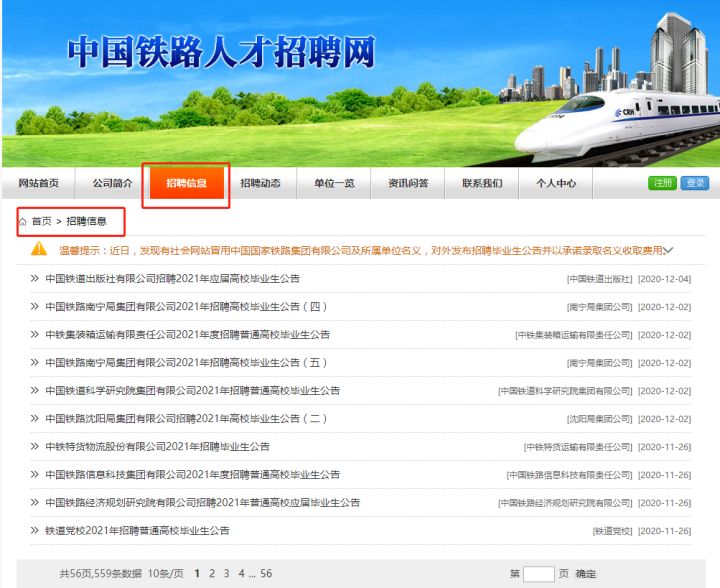The height and width of the screenshot is (588, 720).
Task: Open 中国铁道出版社有限公司 2021 announcement
Action: pyautogui.click(x=172, y=279)
